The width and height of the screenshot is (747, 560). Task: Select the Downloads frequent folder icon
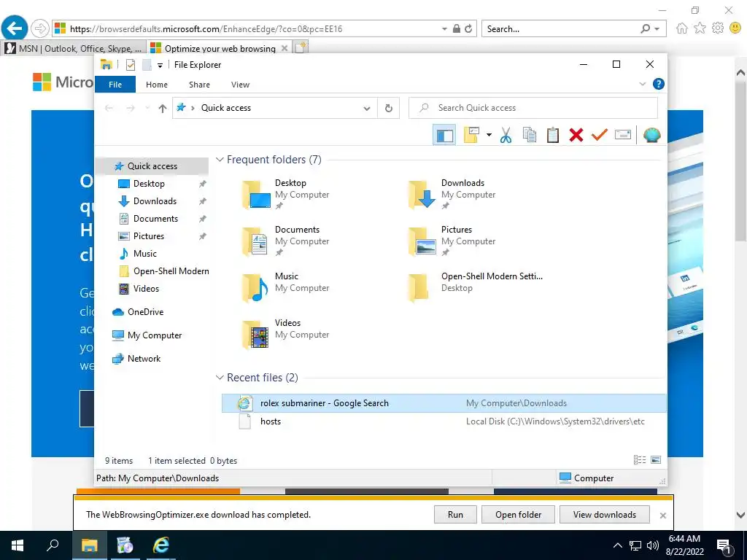click(x=422, y=194)
